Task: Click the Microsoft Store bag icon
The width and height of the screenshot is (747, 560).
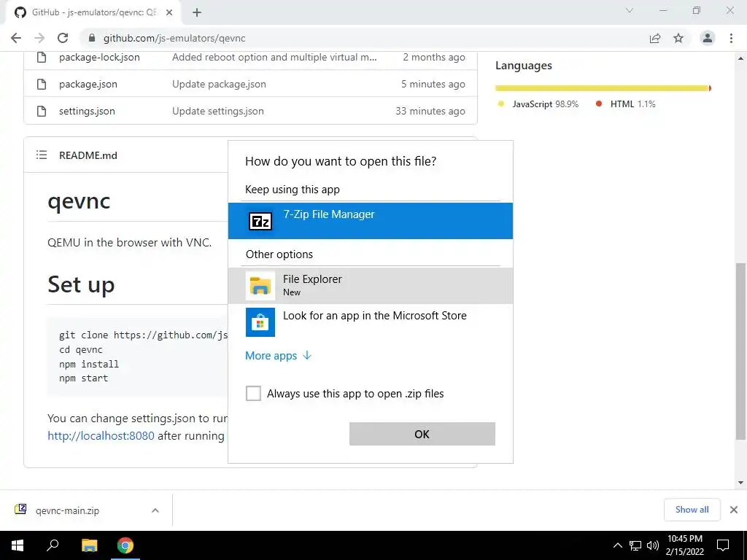Action: pos(260,322)
